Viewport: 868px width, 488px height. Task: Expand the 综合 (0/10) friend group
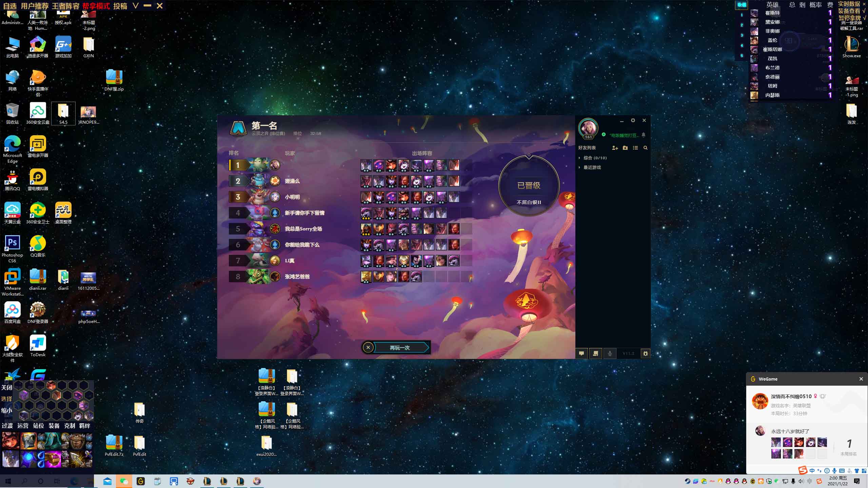point(595,158)
